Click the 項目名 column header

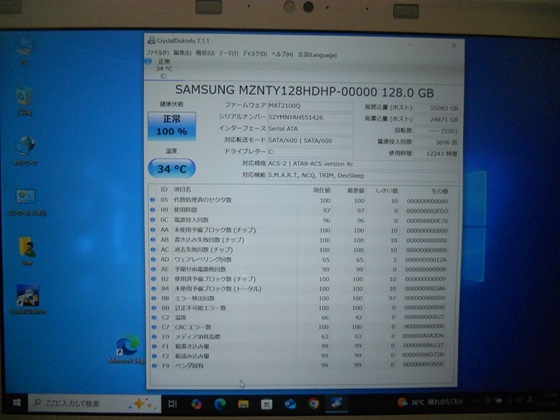point(182,189)
